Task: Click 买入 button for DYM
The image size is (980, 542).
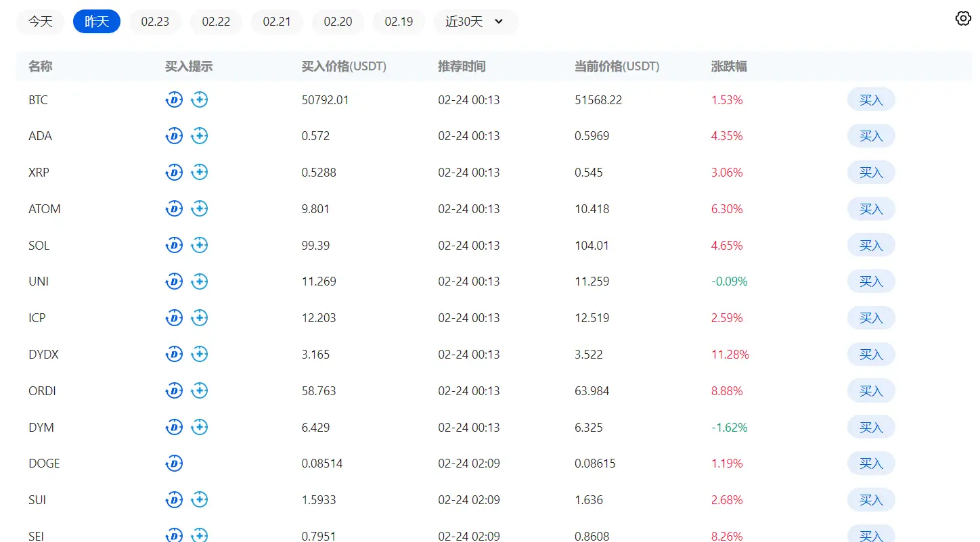Action: [x=871, y=427]
